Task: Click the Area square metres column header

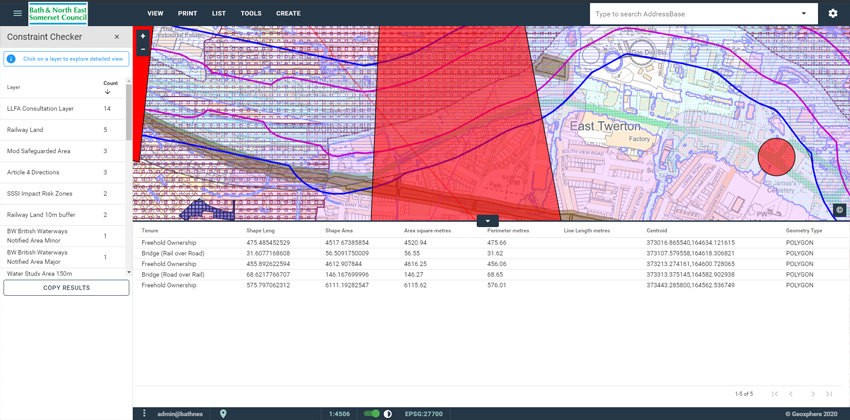Action: pos(425,231)
